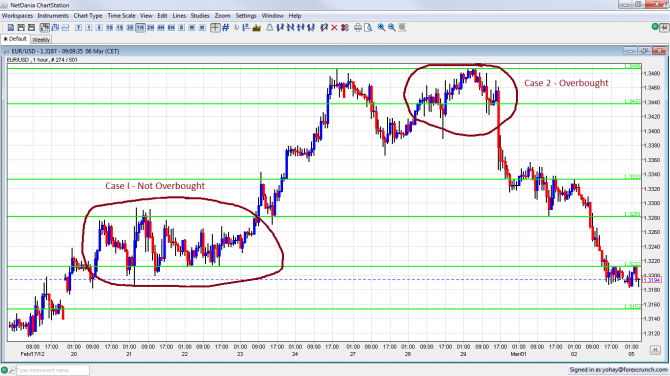Image resolution: width=670 pixels, height=376 pixels.
Task: Maximize the EUR/USD chart sub-window
Action: tap(644, 51)
